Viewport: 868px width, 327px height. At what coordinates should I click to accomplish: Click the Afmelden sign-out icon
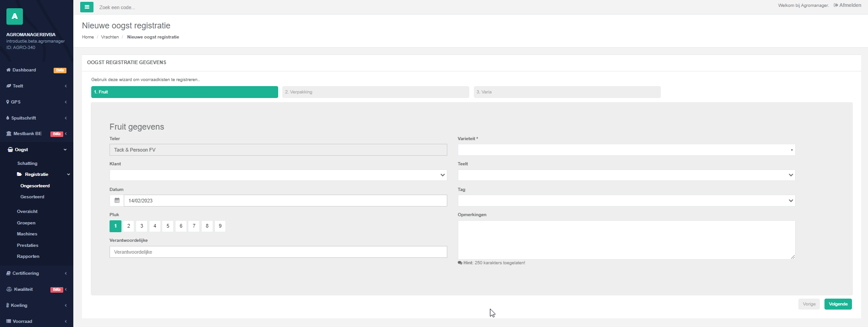[x=836, y=5]
